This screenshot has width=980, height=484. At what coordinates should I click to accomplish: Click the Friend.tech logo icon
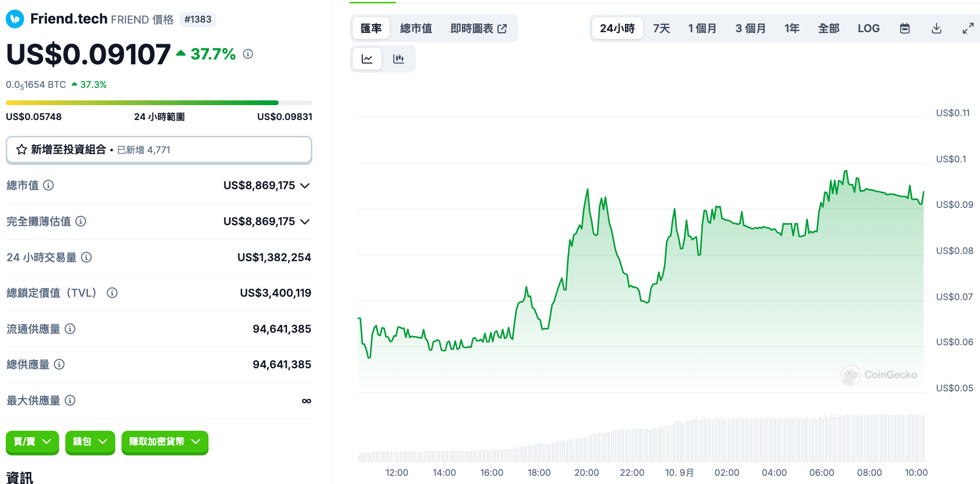tap(15, 19)
